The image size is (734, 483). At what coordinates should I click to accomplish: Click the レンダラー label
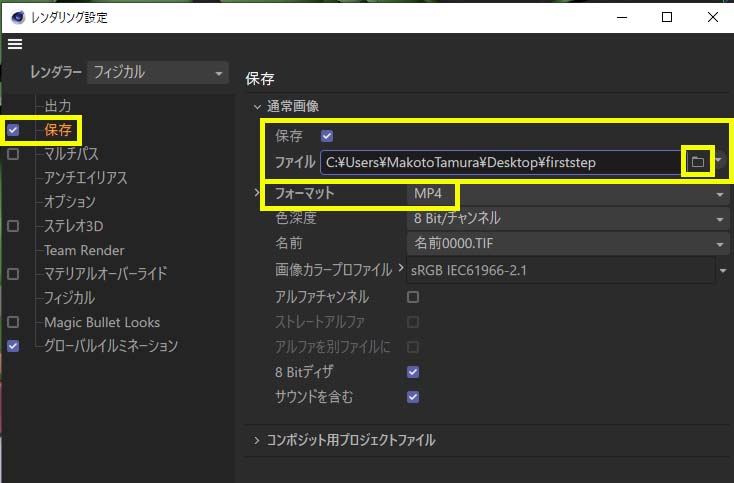(x=56, y=72)
